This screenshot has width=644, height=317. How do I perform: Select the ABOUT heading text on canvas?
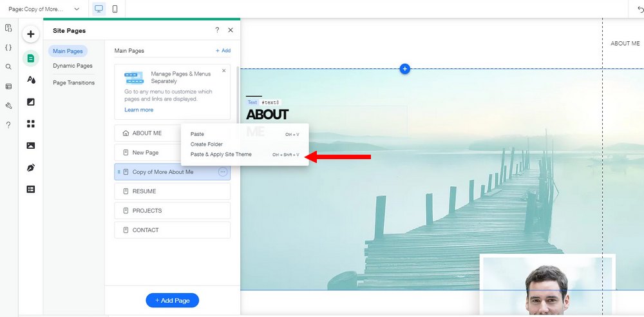tap(267, 115)
